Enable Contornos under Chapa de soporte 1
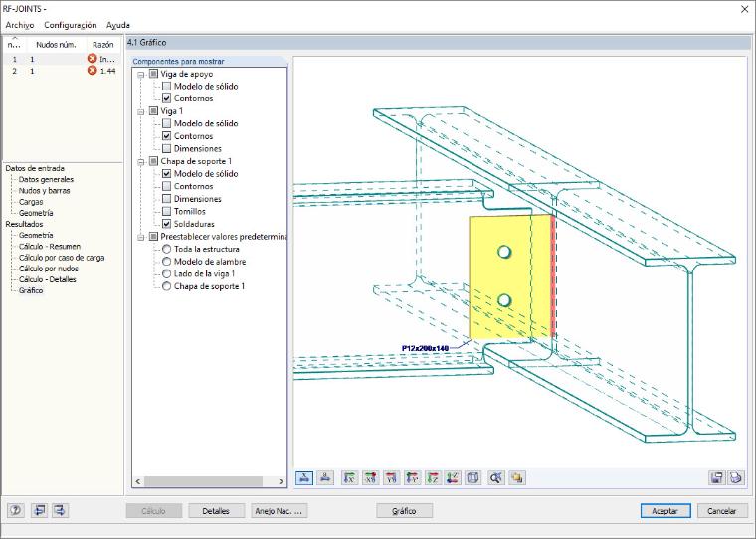The image size is (756, 539). (166, 186)
